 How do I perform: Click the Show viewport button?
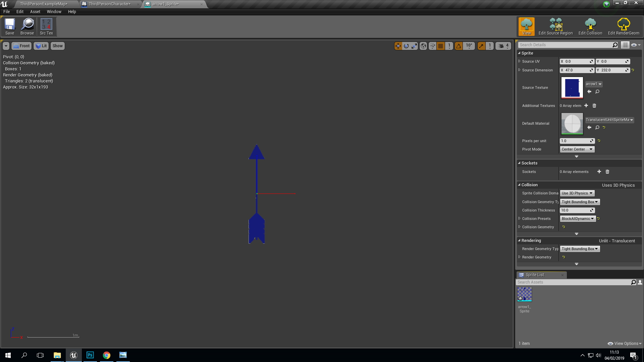coord(57,46)
